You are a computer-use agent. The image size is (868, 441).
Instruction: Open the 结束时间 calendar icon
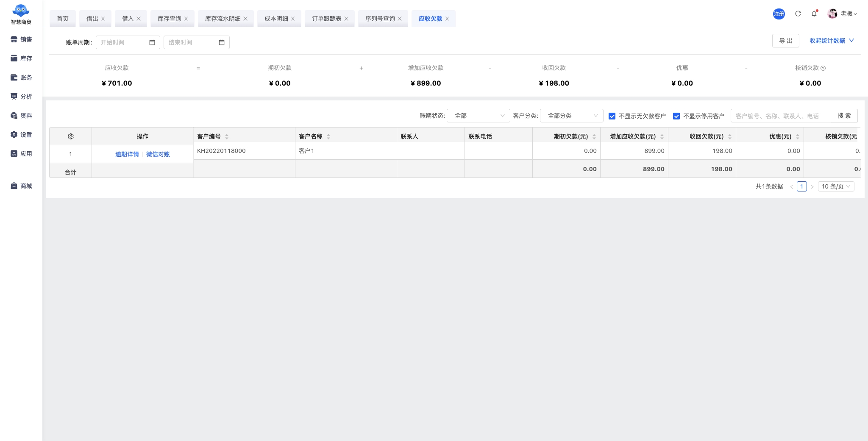tap(222, 42)
